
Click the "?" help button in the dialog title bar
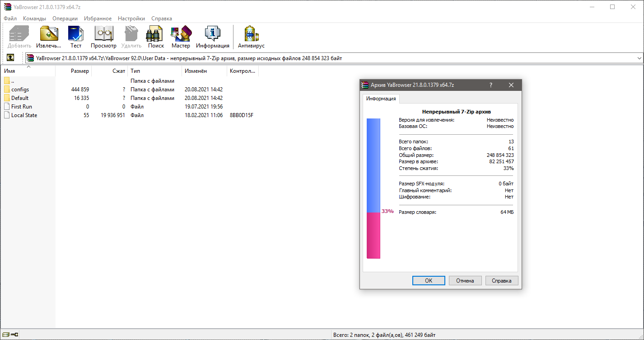[x=491, y=85]
